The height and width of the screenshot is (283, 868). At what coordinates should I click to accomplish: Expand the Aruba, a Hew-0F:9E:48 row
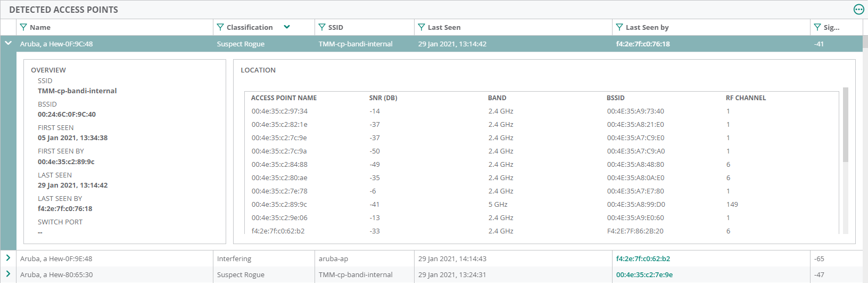(9, 258)
